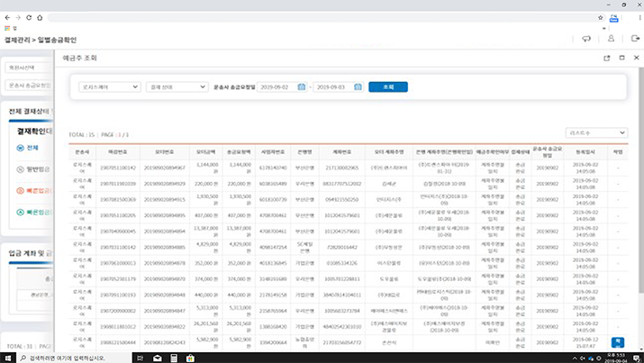
Task: Click order number cell 20190902089­4967
Action: point(164,168)
